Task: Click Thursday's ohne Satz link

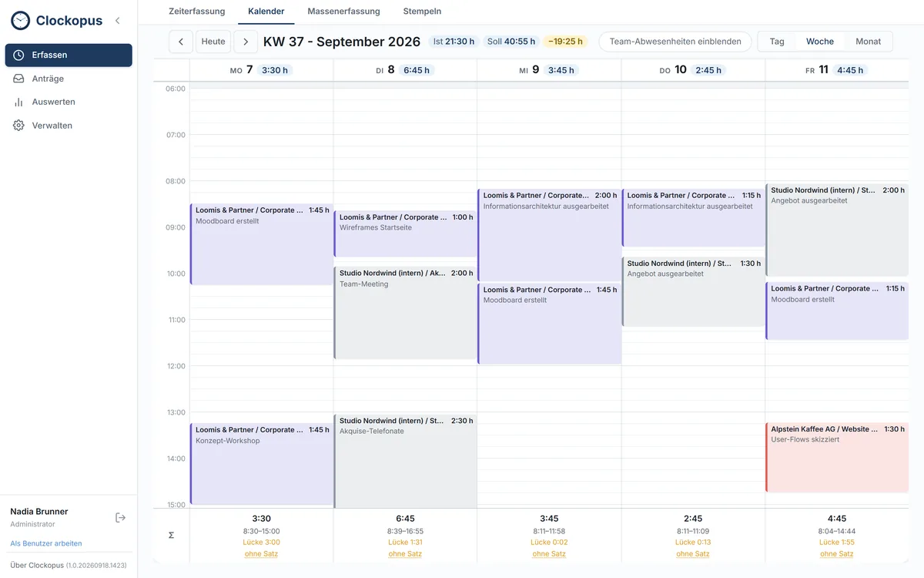Action: [693, 554]
